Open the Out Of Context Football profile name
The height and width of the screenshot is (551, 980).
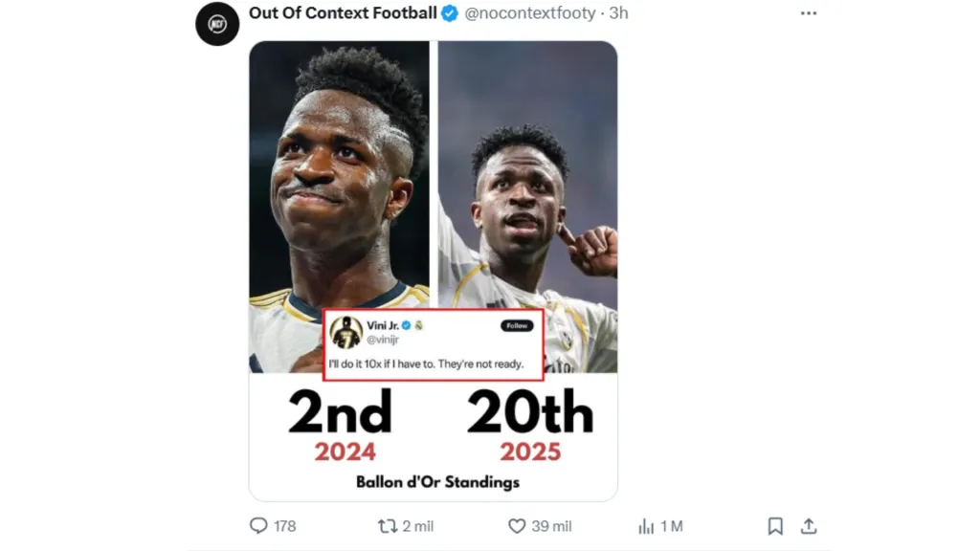click(343, 13)
